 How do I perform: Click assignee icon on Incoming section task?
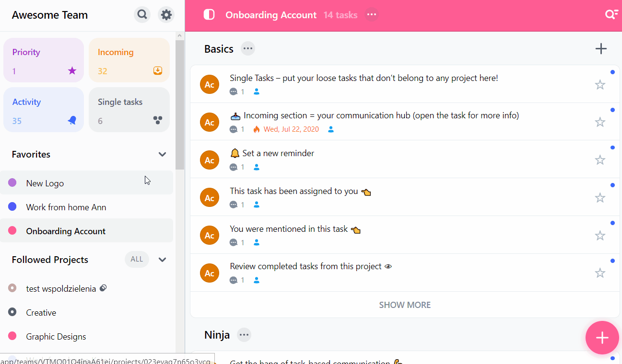tap(331, 129)
